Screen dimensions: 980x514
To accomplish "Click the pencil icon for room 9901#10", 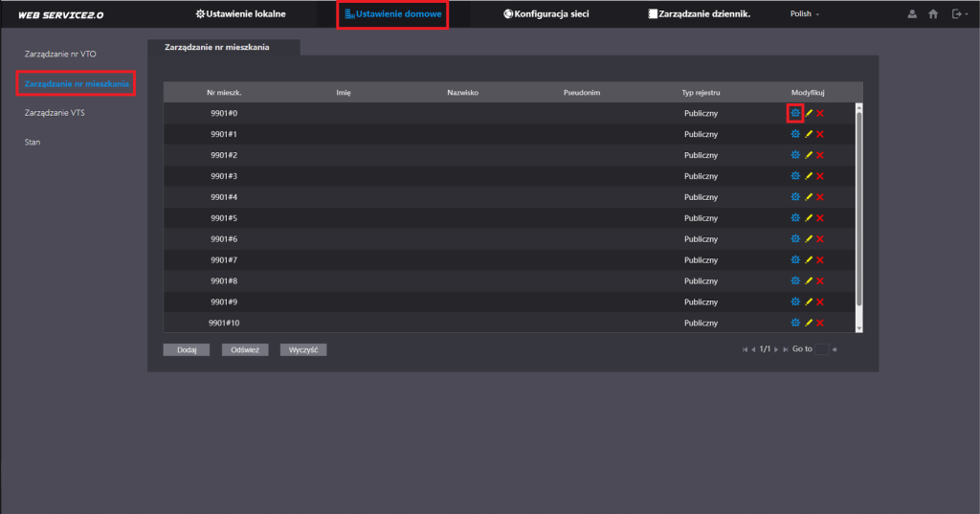I will (x=808, y=323).
